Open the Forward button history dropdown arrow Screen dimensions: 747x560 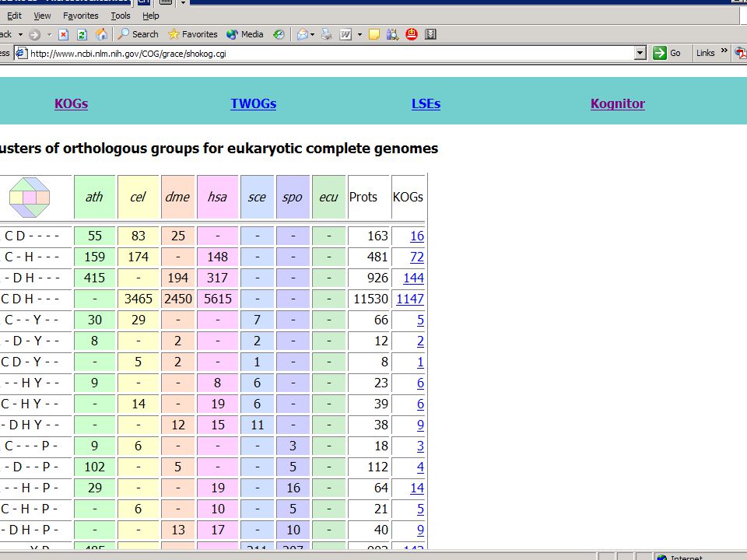pos(49,34)
